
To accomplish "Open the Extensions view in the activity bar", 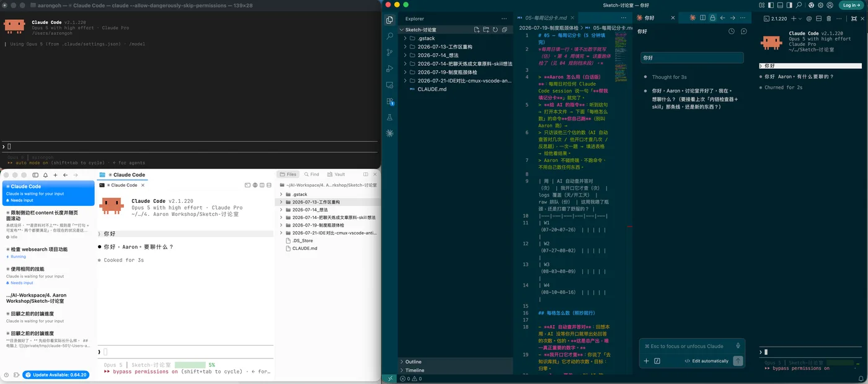I will tap(389, 100).
